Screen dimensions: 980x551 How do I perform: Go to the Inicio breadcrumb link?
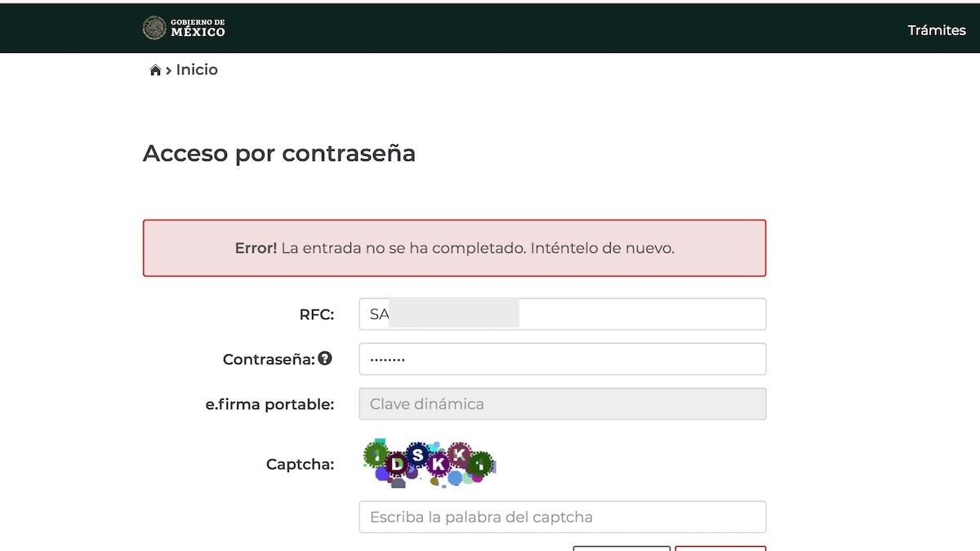(x=197, y=70)
